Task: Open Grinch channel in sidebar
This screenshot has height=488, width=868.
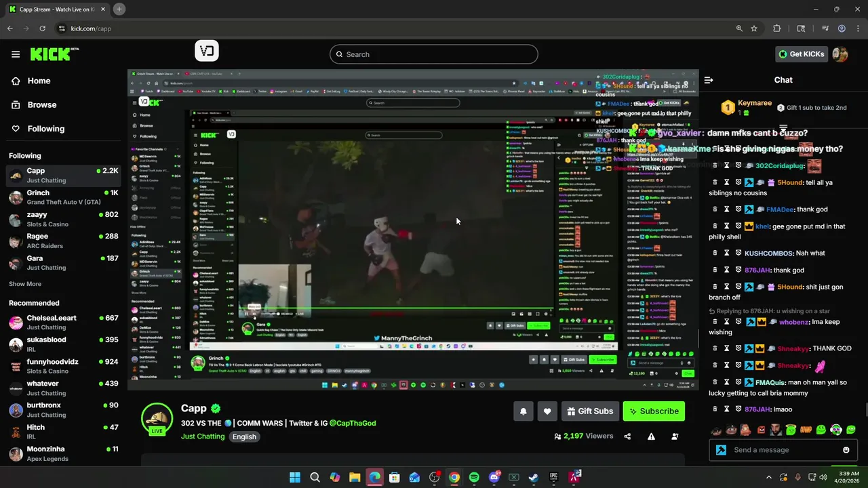Action: tap(64, 197)
